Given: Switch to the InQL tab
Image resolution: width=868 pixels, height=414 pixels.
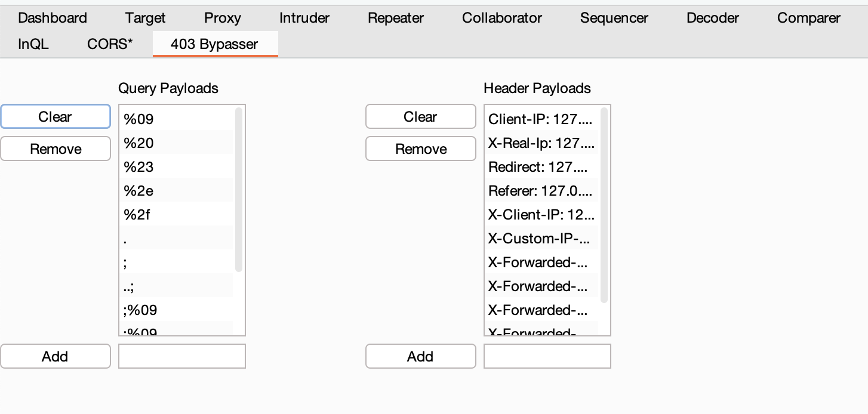Looking at the screenshot, I should click(33, 44).
